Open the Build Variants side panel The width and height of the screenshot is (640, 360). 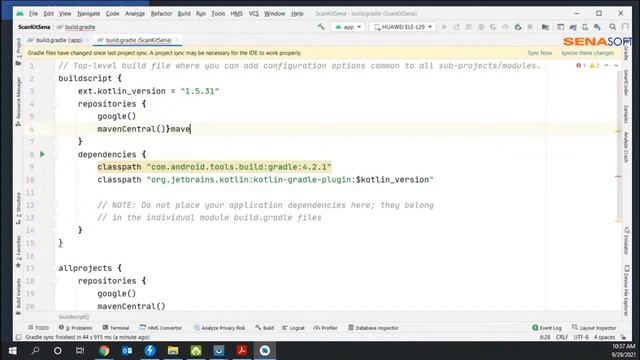pyautogui.click(x=18, y=296)
